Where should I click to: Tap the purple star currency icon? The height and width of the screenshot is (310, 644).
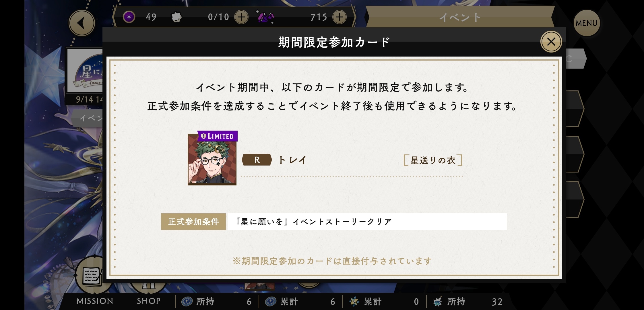[x=129, y=17]
